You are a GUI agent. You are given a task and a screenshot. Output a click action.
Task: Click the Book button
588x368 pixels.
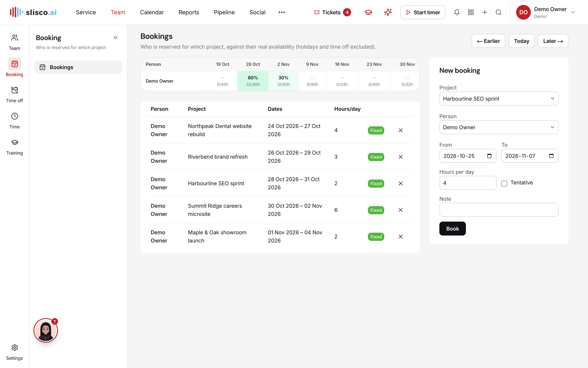pos(452,229)
